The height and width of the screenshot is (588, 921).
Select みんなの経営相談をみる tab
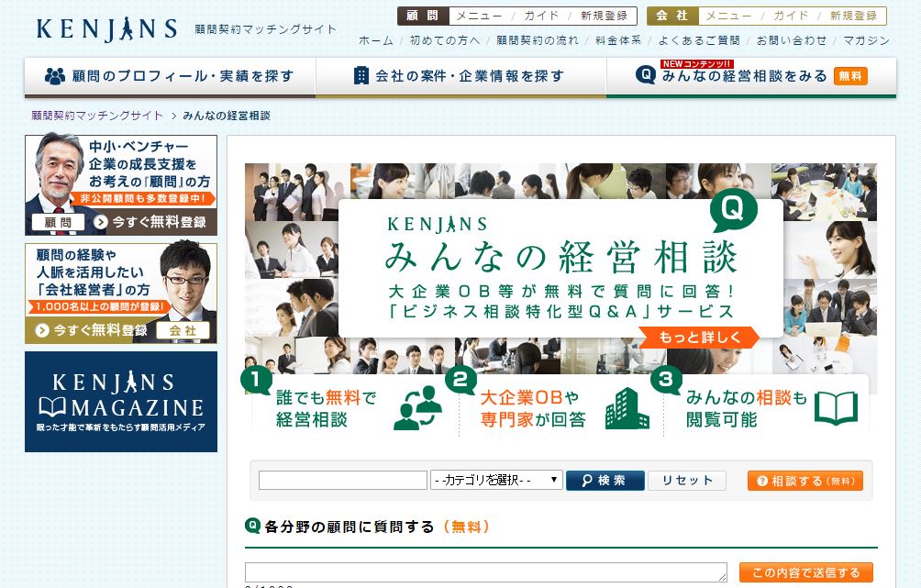tap(751, 77)
